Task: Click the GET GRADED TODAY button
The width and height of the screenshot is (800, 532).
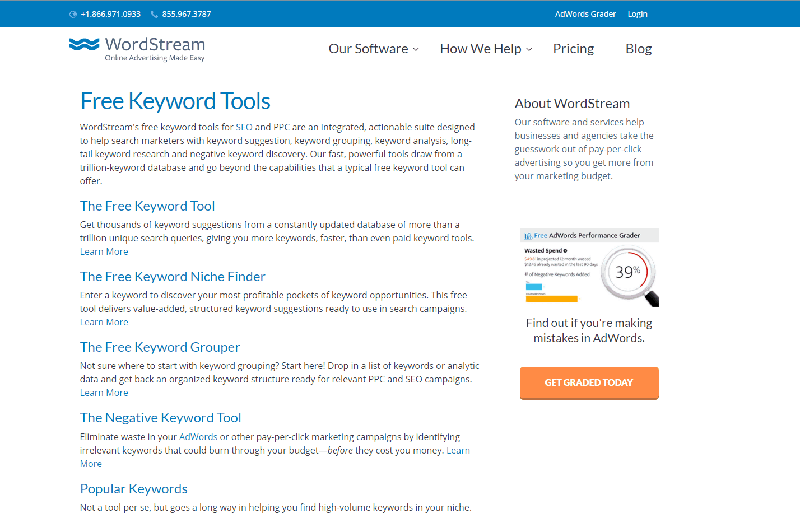Action: 589,383
